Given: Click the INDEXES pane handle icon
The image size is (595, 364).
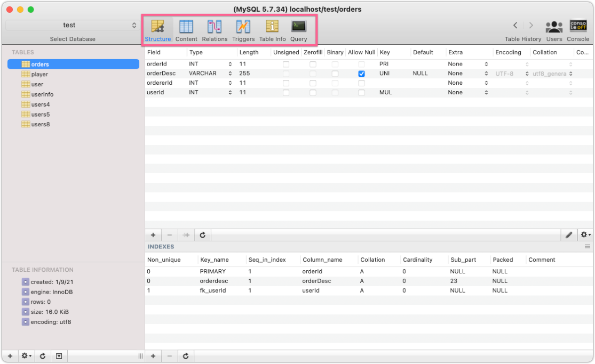Looking at the screenshot, I should [x=588, y=246].
